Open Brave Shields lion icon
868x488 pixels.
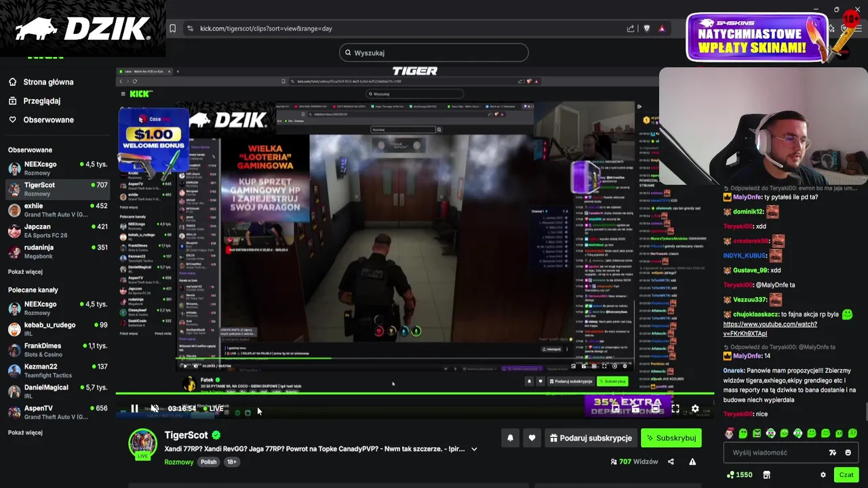click(x=646, y=28)
